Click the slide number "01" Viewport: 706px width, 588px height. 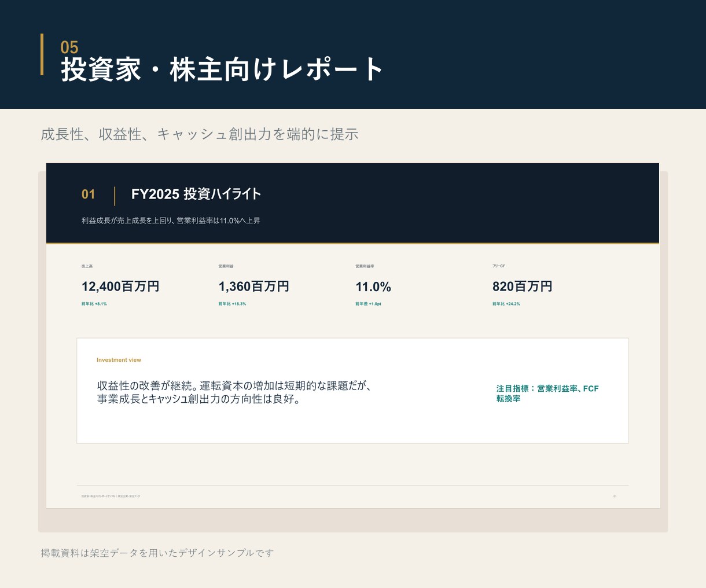(x=89, y=194)
